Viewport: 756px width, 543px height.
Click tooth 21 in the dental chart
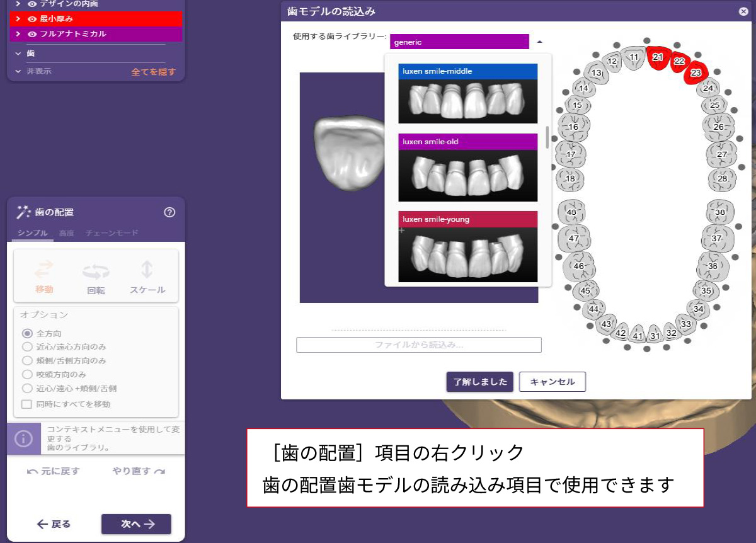point(658,57)
